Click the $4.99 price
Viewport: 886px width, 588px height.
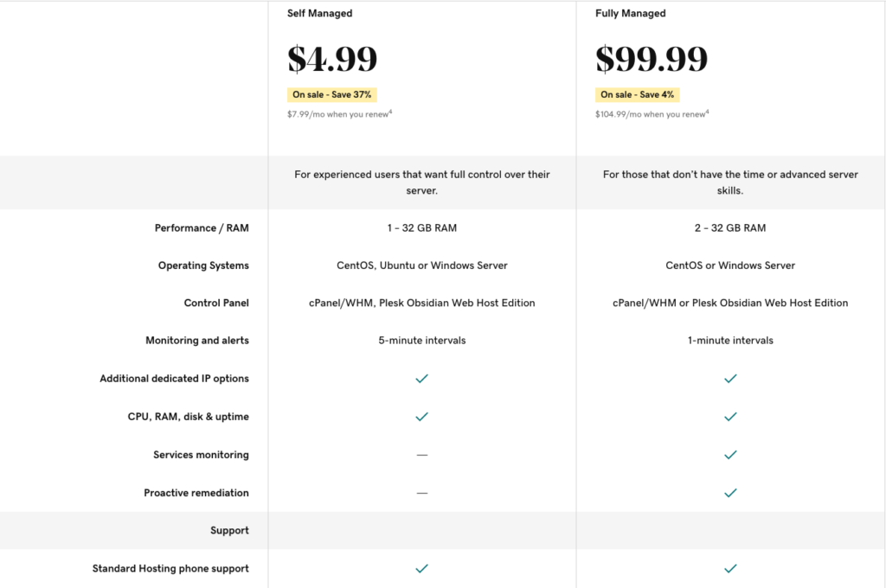(332, 59)
